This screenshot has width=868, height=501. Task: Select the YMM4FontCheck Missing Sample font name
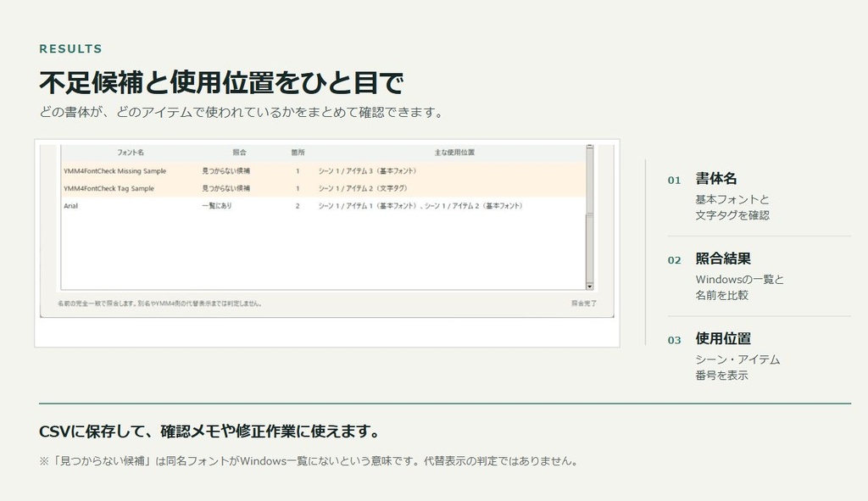pyautogui.click(x=114, y=171)
